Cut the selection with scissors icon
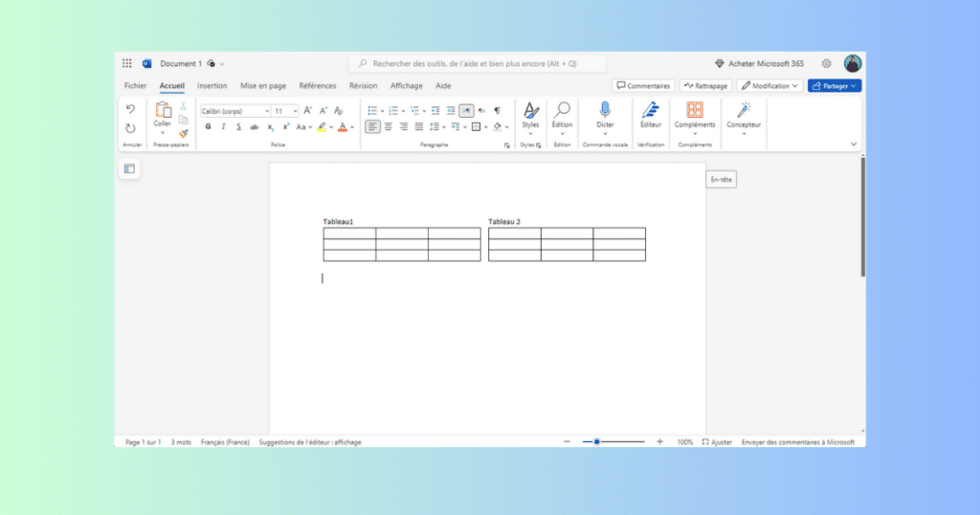This screenshot has height=515, width=980. (183, 106)
